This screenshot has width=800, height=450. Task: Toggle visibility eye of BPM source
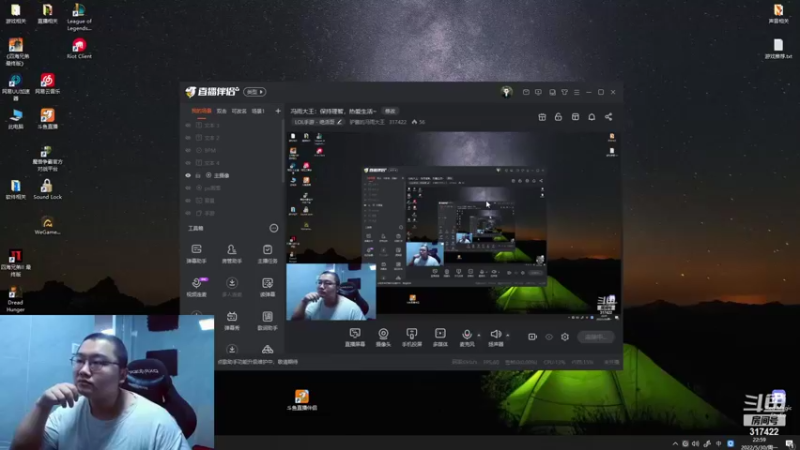[188, 151]
